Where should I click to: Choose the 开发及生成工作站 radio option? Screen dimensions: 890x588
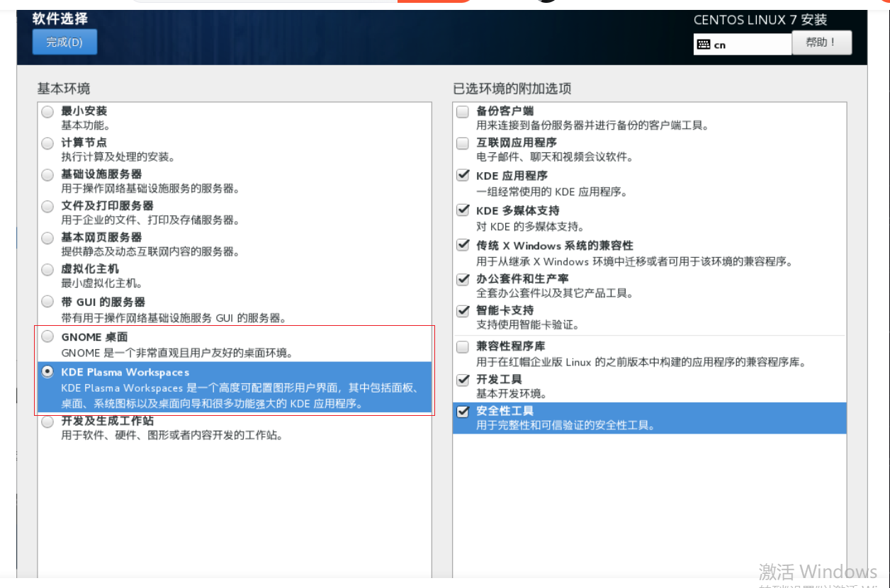47,422
